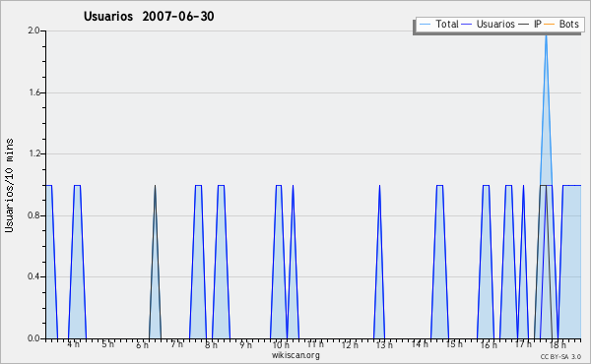Click the '6 h' x-axis label
The width and height of the screenshot is (591, 364).
tap(142, 344)
